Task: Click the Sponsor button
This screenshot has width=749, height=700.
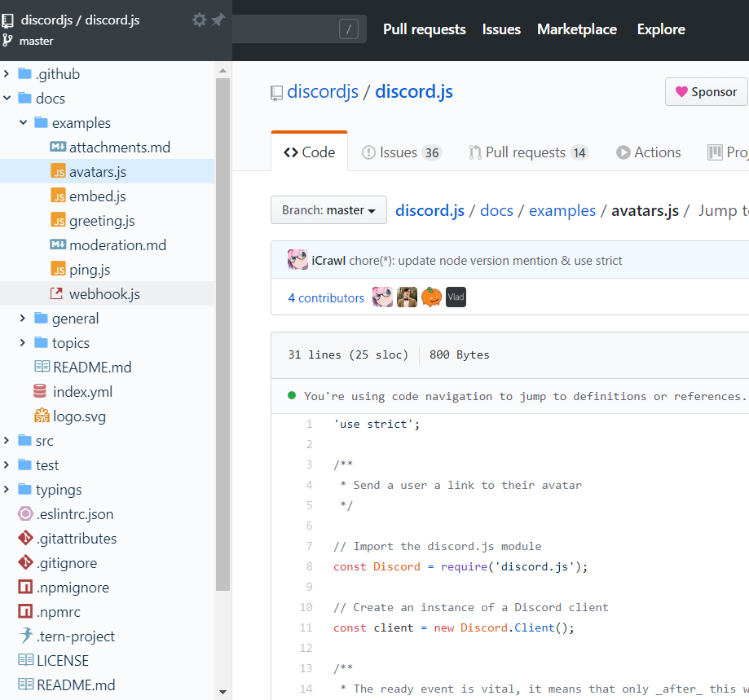Action: tap(706, 92)
